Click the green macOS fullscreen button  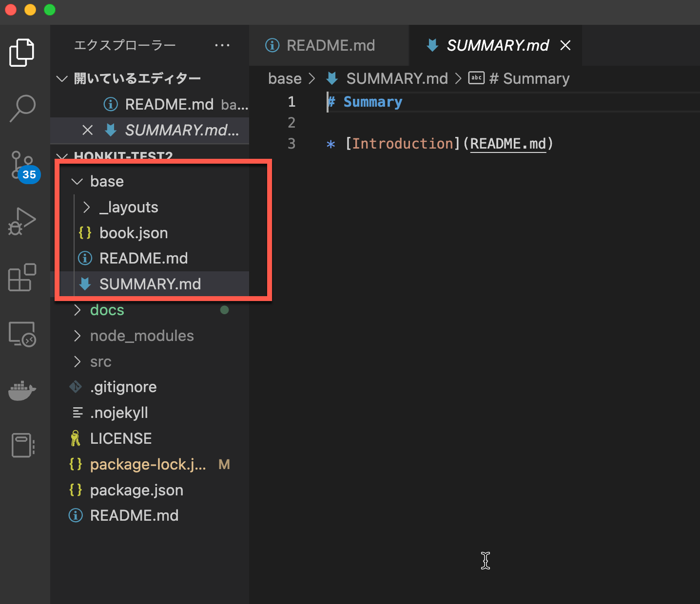50,10
